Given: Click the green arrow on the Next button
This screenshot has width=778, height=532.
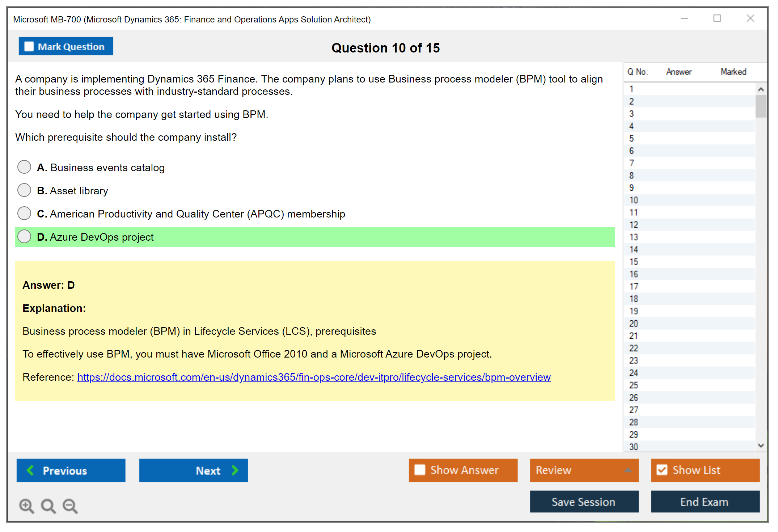Looking at the screenshot, I should coord(235,470).
